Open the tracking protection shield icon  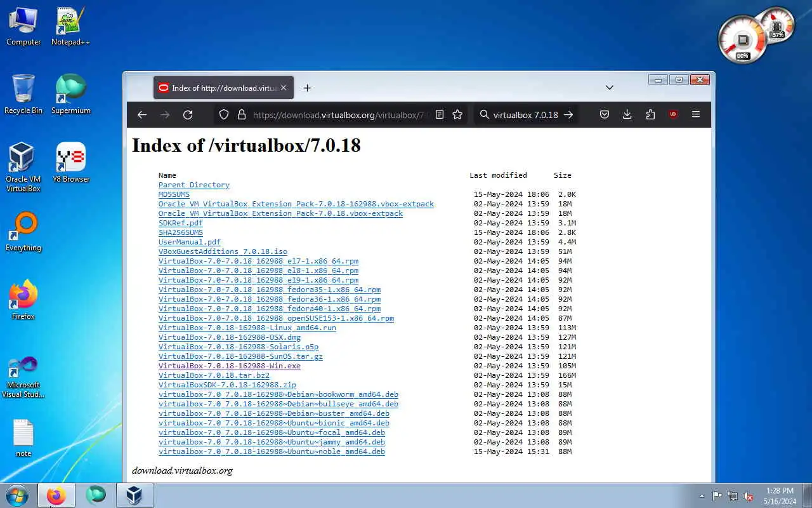224,115
